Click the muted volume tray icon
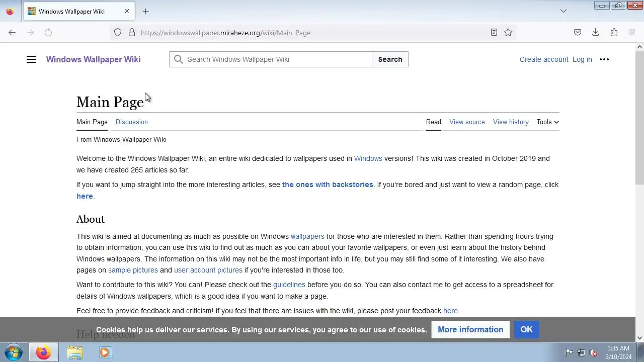644x362 pixels. tap(594, 352)
